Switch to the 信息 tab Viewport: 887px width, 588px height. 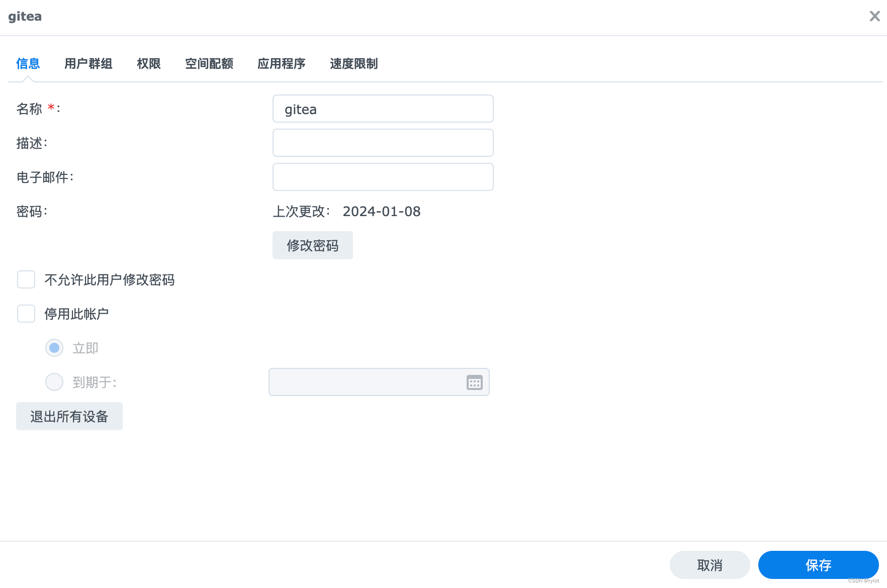(28, 64)
